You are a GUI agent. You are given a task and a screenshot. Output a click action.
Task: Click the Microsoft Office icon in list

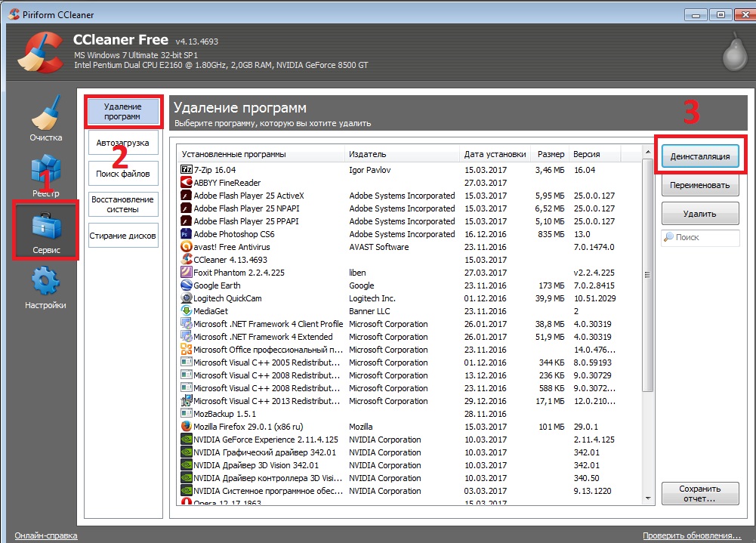pyautogui.click(x=186, y=349)
